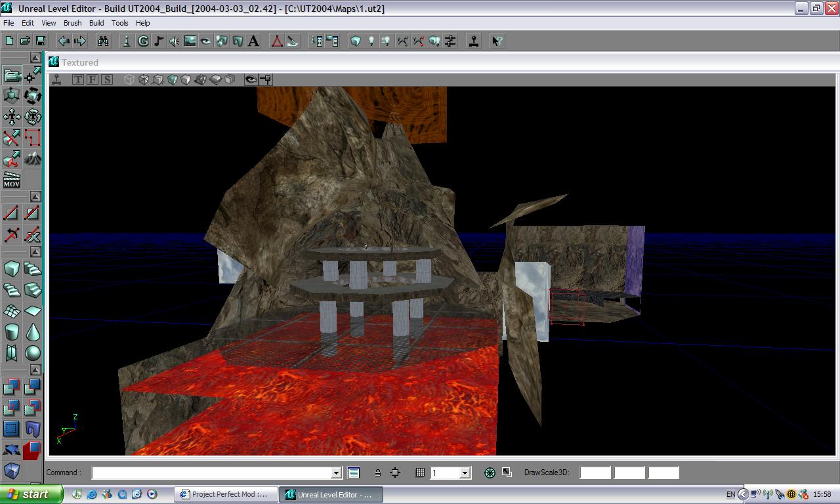Screen dimensions: 840x504
Task: Select the Freehand Polygon Drawing tool
Action: click(x=33, y=138)
